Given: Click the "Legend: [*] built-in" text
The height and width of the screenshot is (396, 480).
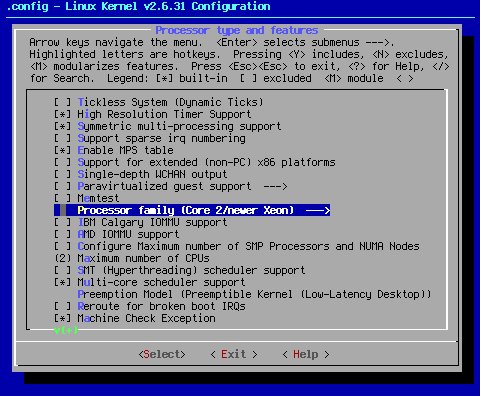Looking at the screenshot, I should (x=167, y=78).
